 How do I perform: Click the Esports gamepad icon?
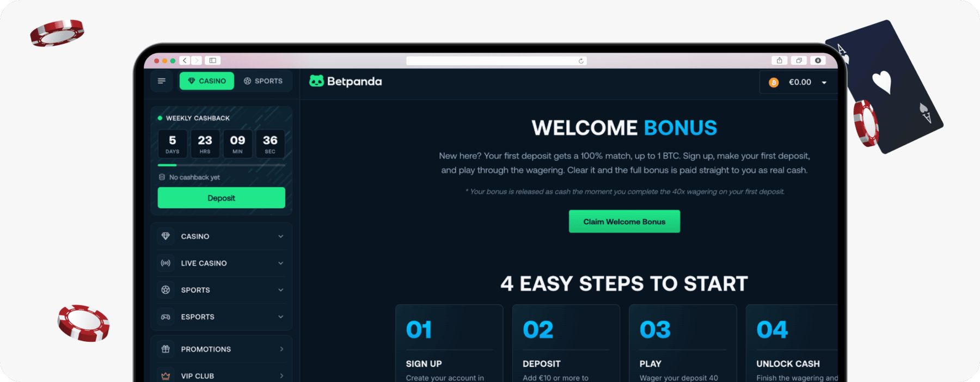click(166, 317)
